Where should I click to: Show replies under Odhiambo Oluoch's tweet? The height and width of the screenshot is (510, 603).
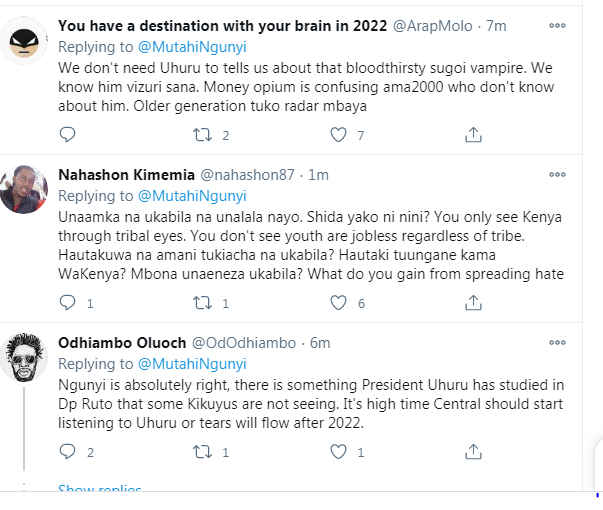[100, 491]
